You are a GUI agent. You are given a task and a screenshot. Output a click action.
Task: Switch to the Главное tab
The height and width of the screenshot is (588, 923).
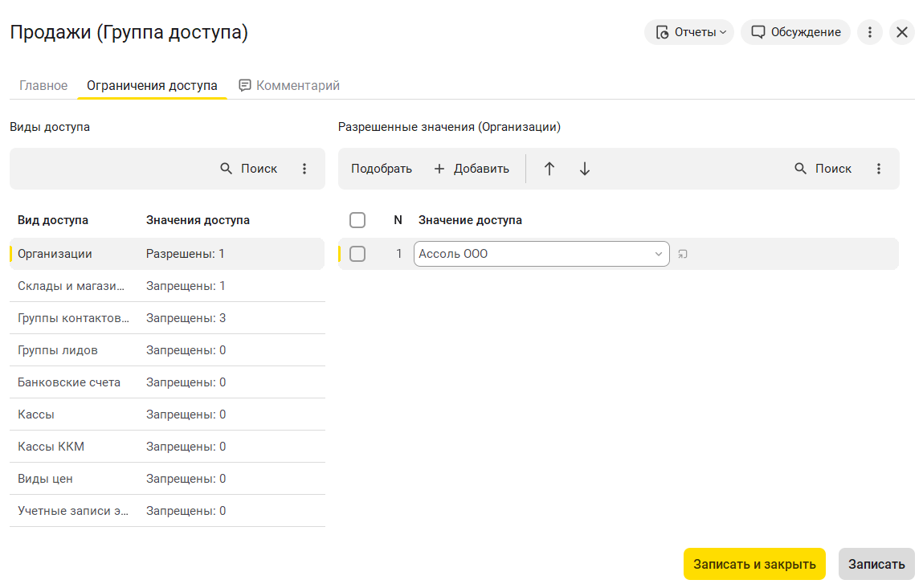click(x=43, y=85)
